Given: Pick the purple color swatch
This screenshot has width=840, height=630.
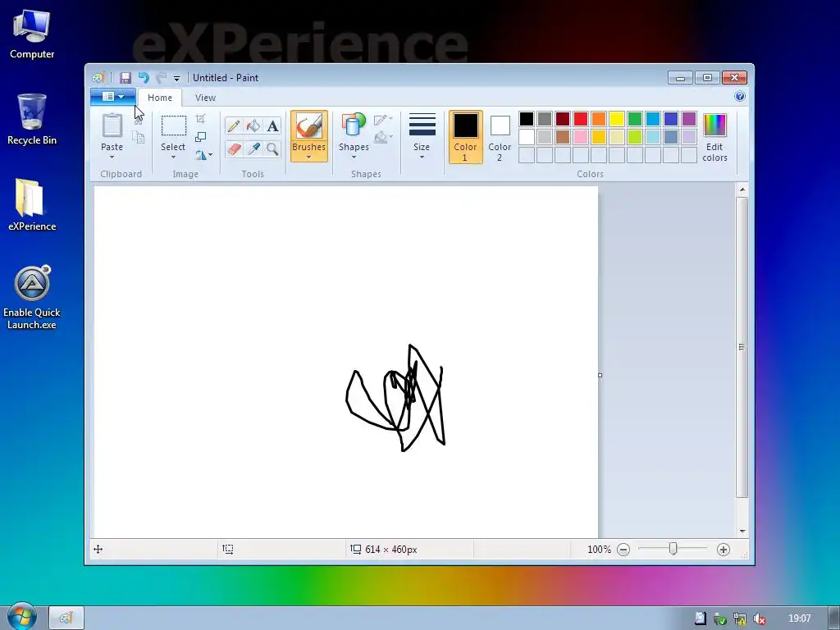Looking at the screenshot, I should [689, 119].
